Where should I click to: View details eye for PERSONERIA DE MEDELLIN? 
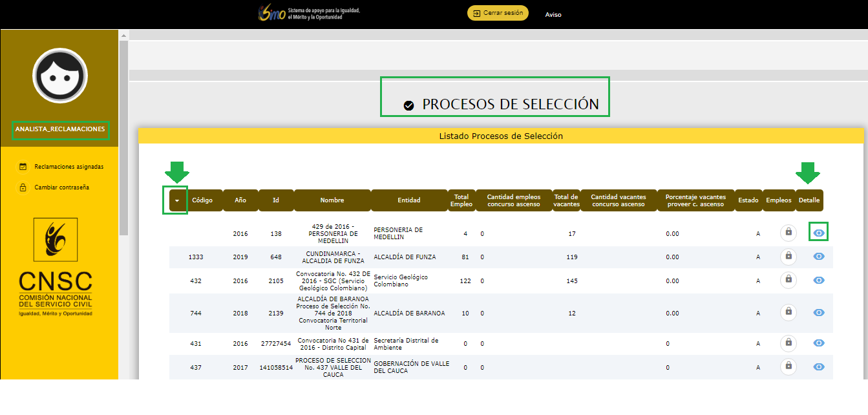(819, 233)
